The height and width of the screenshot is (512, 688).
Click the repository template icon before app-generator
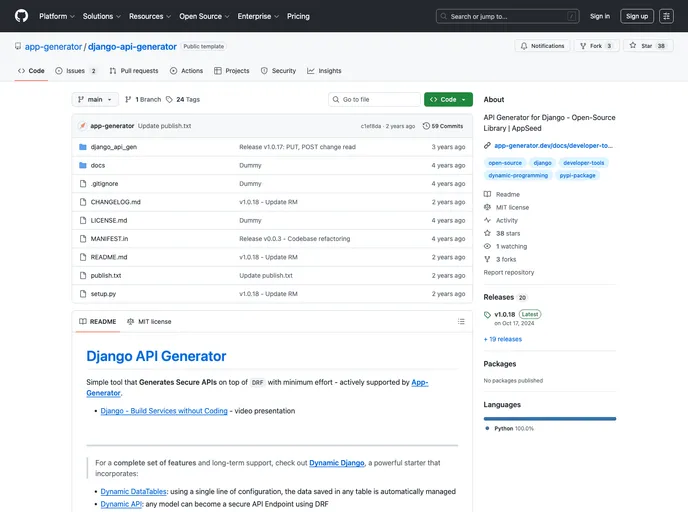coord(18,46)
